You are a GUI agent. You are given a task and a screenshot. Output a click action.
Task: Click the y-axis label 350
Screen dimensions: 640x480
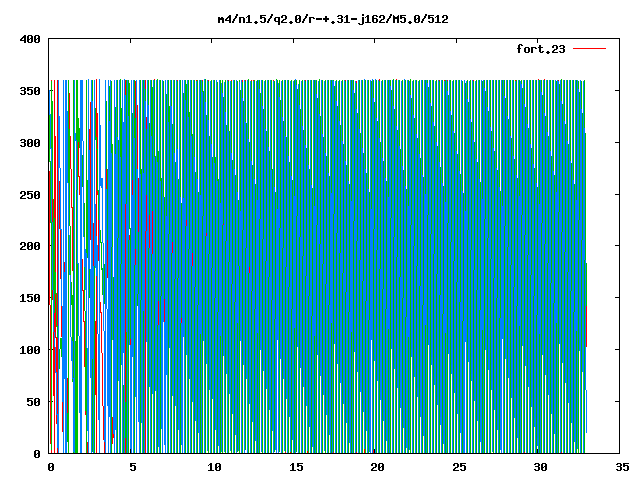point(30,91)
